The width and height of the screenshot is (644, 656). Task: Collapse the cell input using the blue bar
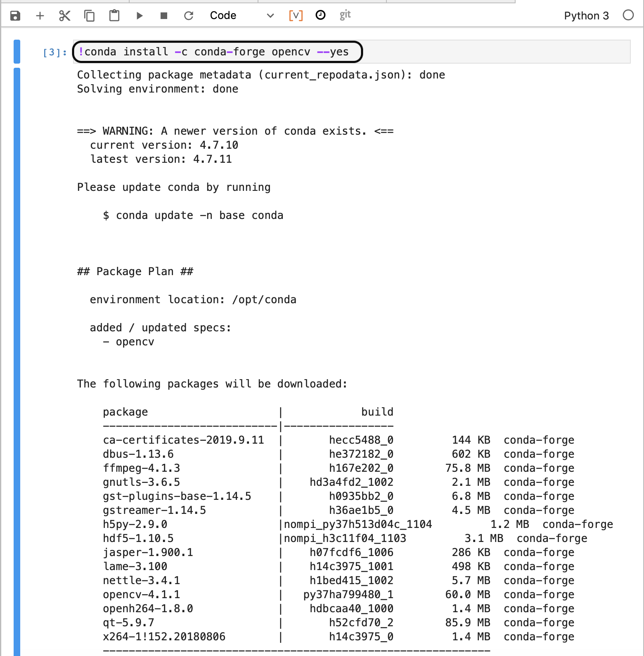(x=17, y=52)
